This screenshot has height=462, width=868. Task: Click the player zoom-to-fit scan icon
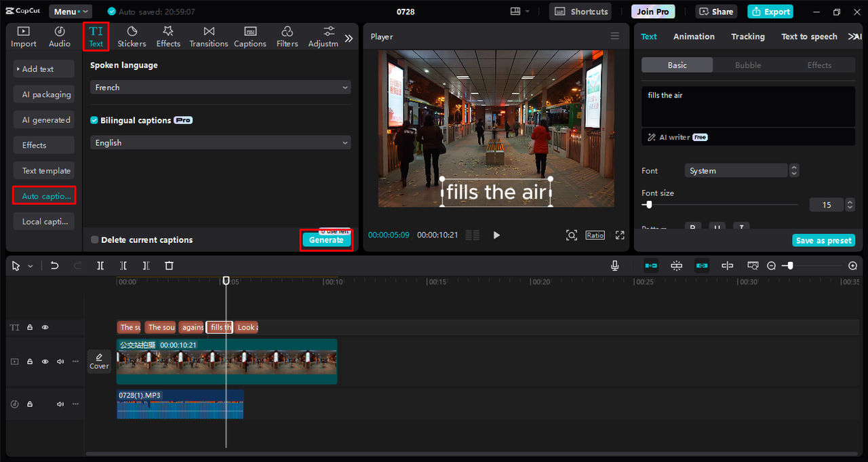[x=572, y=235]
